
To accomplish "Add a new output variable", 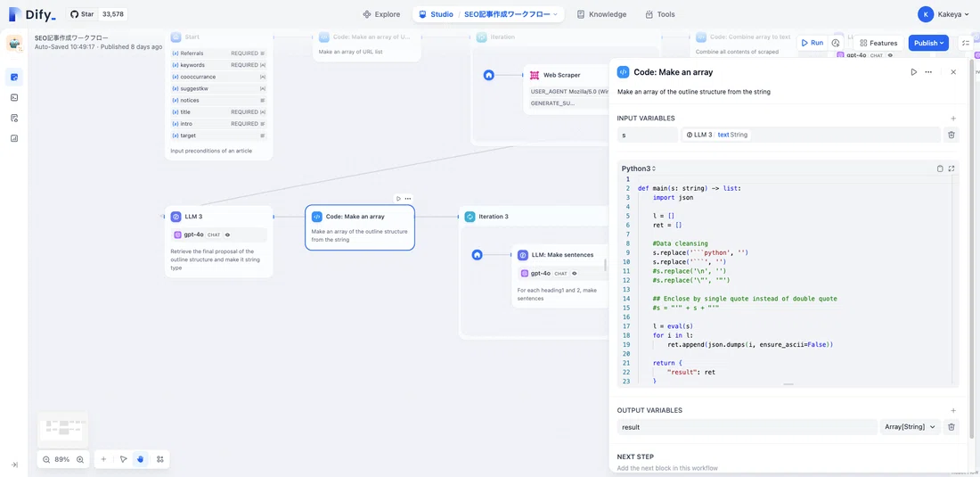I will (953, 411).
